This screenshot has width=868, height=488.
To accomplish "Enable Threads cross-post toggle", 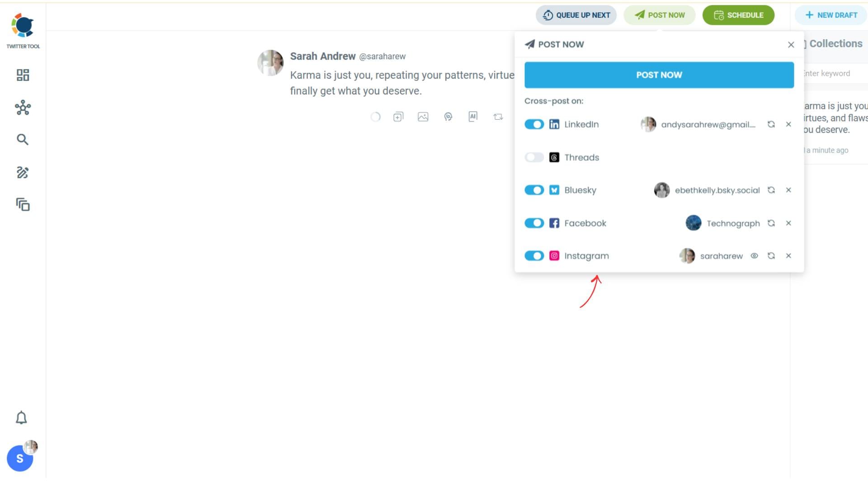I will (534, 157).
